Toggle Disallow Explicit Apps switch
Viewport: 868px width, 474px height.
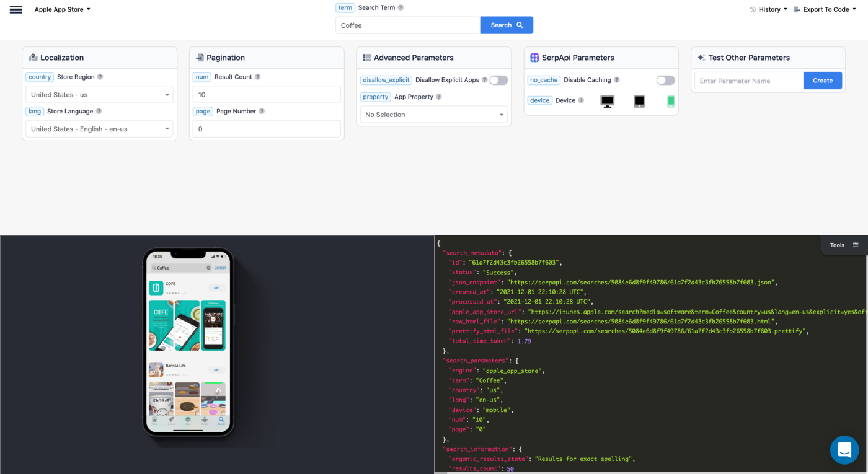(498, 80)
